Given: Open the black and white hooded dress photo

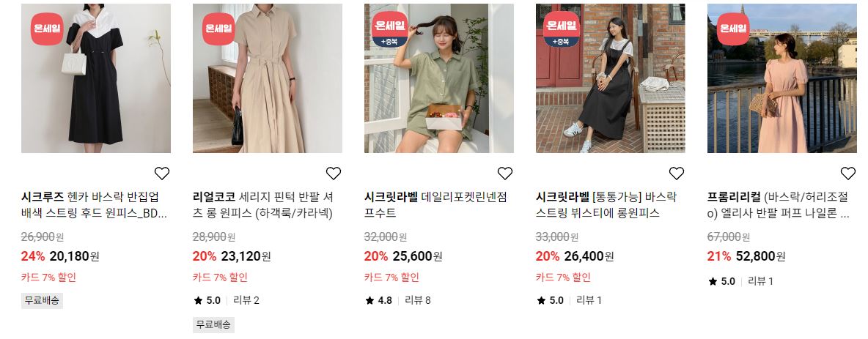Looking at the screenshot, I should point(96,78).
